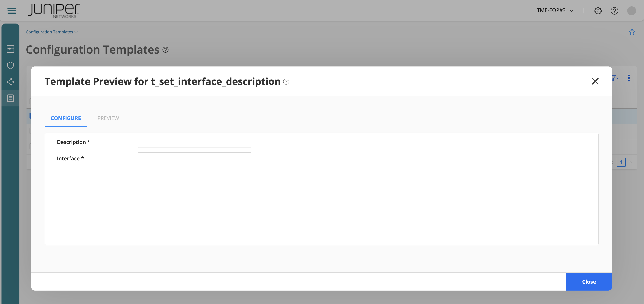Select the network topology icon in sidebar
The image size is (644, 304).
(x=10, y=82)
